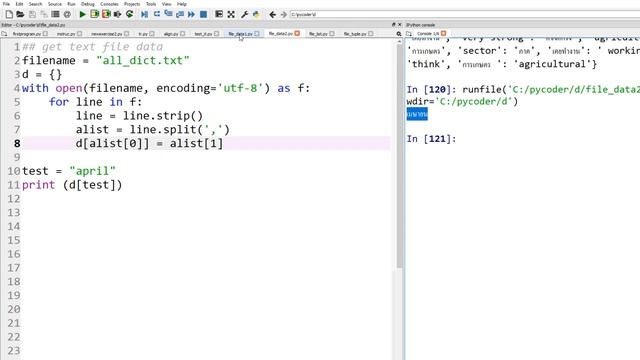This screenshot has width=640, height=360.
Task: Toggle fullscreen mode icon
Action: (231, 14)
